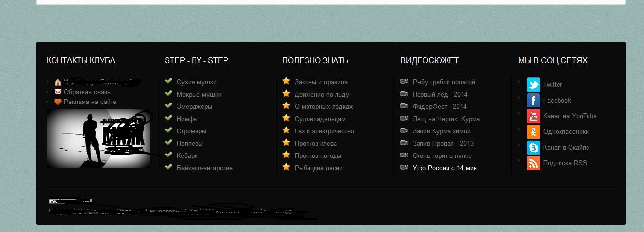Open the Сухие мушки link
This screenshot has width=644, height=232.
click(196, 82)
